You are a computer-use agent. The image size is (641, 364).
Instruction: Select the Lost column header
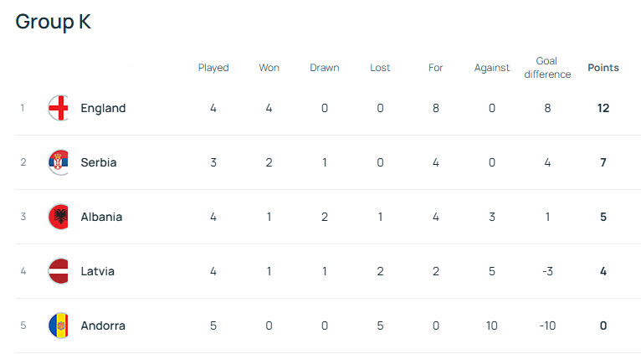tap(380, 68)
